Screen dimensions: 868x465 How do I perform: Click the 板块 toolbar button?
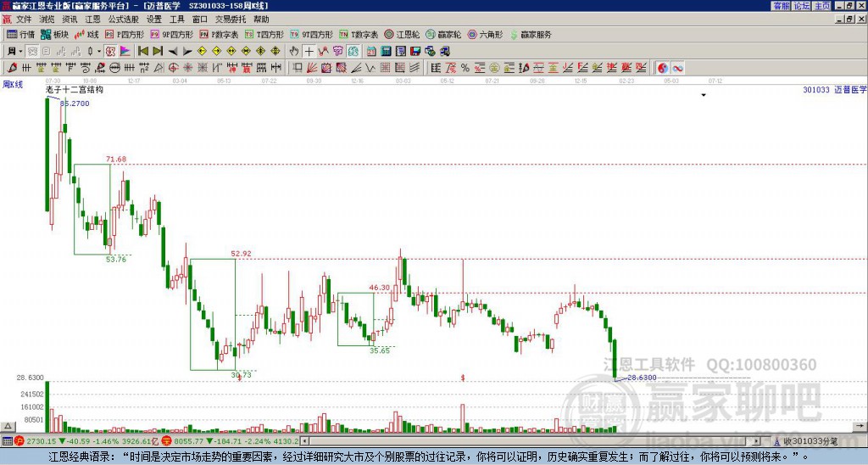click(x=55, y=34)
